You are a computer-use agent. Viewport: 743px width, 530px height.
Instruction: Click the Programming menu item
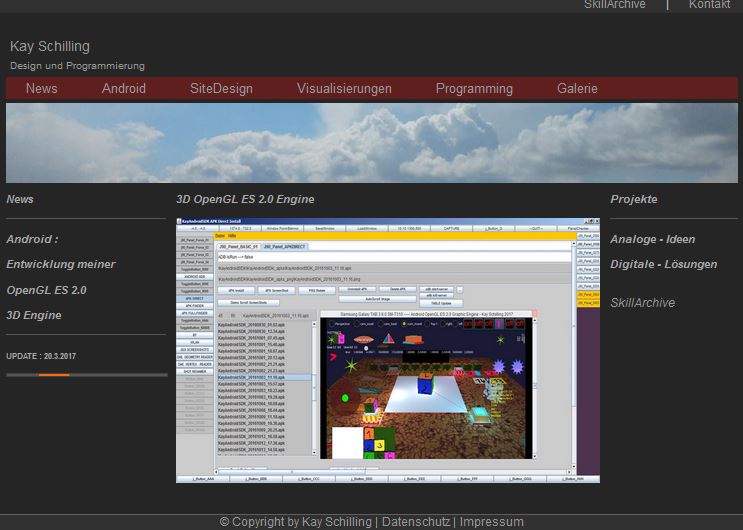tap(474, 88)
